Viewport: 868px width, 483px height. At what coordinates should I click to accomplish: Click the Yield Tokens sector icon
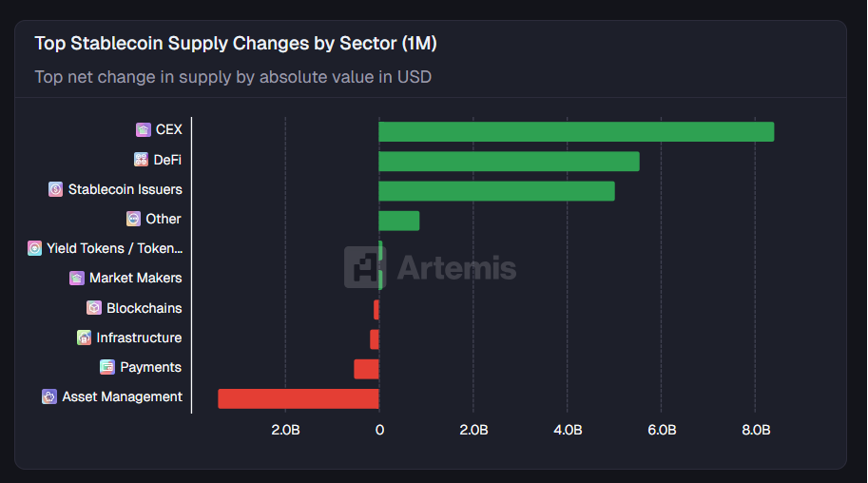[35, 248]
